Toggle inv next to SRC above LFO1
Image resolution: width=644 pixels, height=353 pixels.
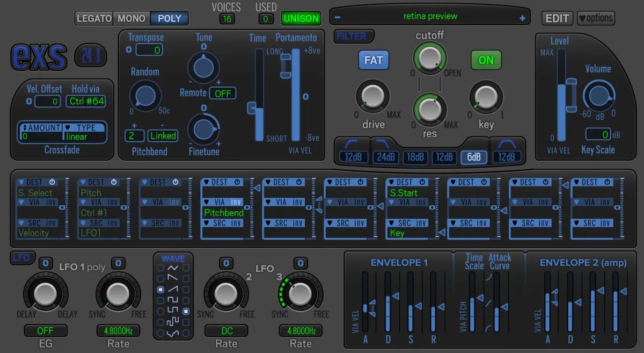pos(113,223)
